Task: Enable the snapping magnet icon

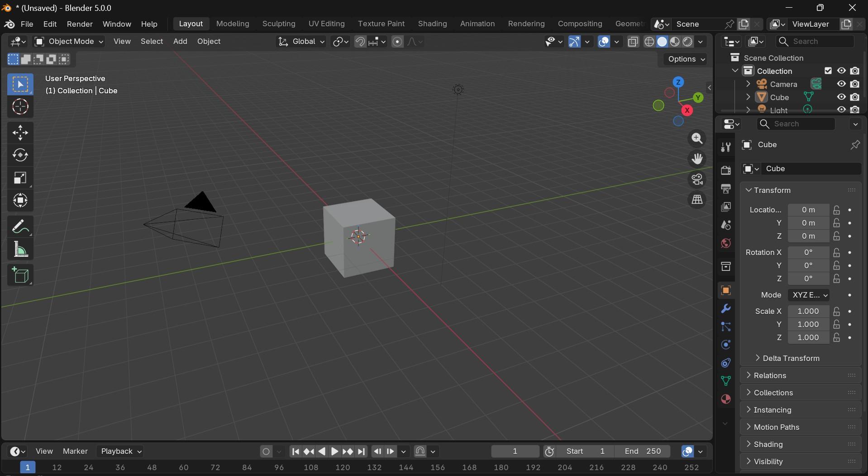Action: (x=361, y=41)
